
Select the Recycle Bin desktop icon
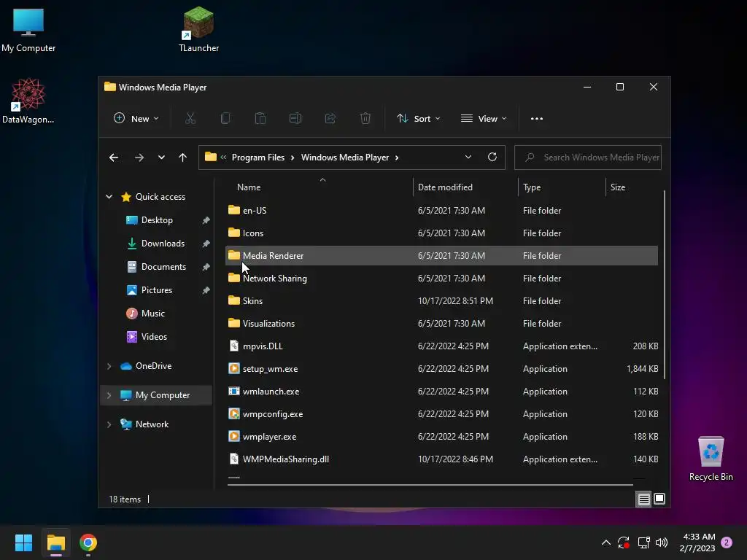(x=711, y=459)
